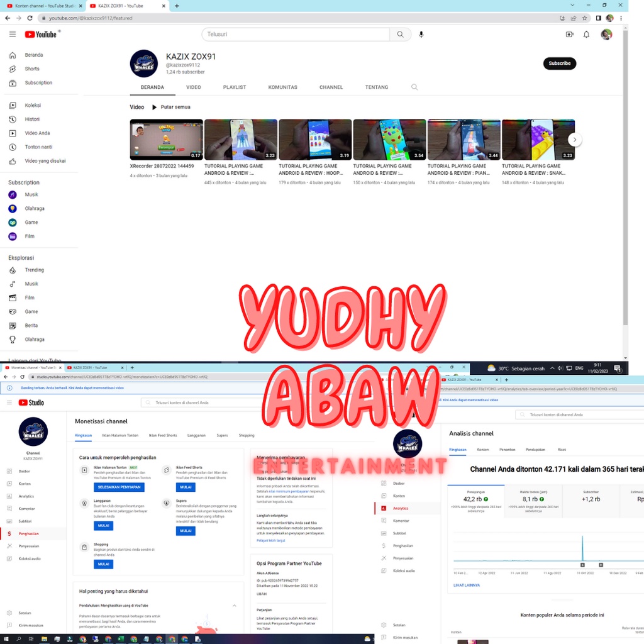Open Chrome tab search dropdown
The image size is (644, 644).
click(572, 5)
